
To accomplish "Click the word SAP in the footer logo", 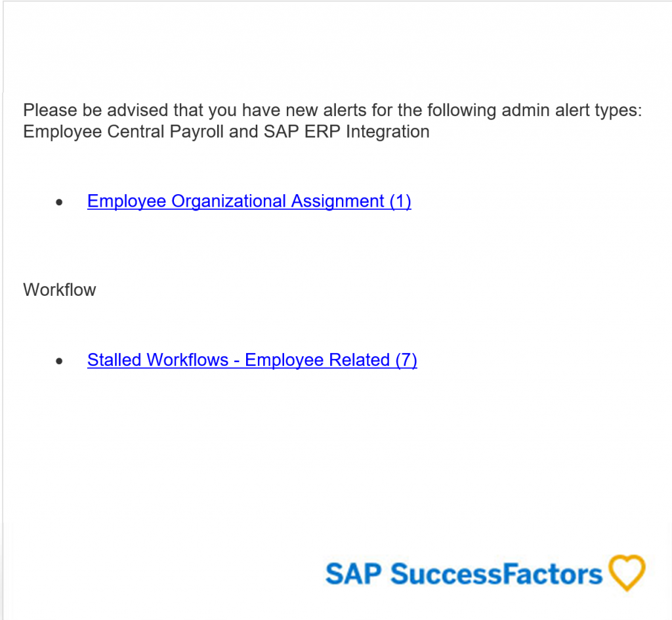I will pyautogui.click(x=353, y=573).
